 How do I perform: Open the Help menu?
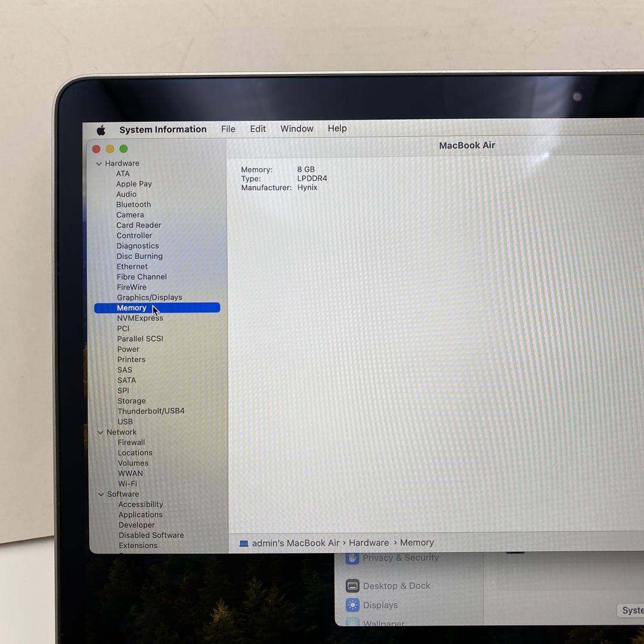point(337,128)
